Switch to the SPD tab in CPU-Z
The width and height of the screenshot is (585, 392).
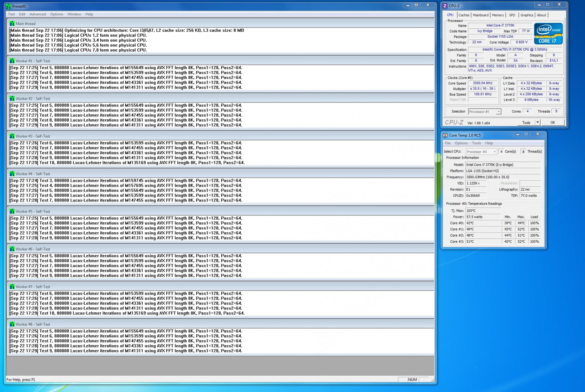512,15
